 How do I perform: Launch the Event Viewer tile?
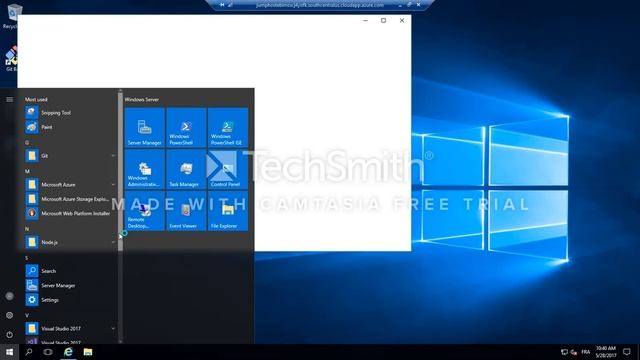click(x=186, y=211)
